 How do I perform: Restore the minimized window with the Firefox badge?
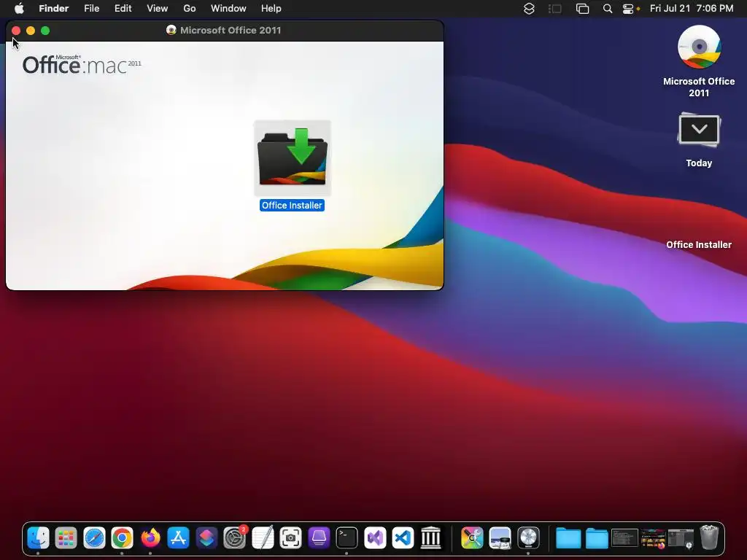[x=653, y=539]
